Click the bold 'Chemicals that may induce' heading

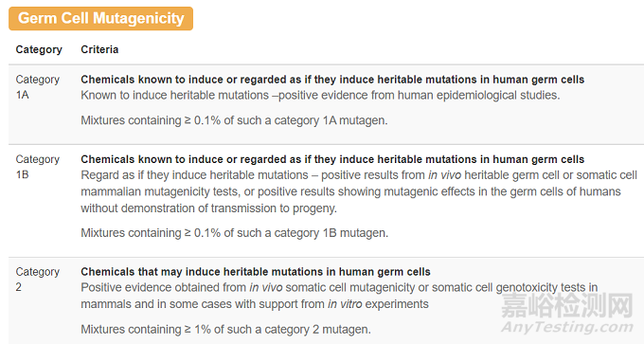[256, 272]
